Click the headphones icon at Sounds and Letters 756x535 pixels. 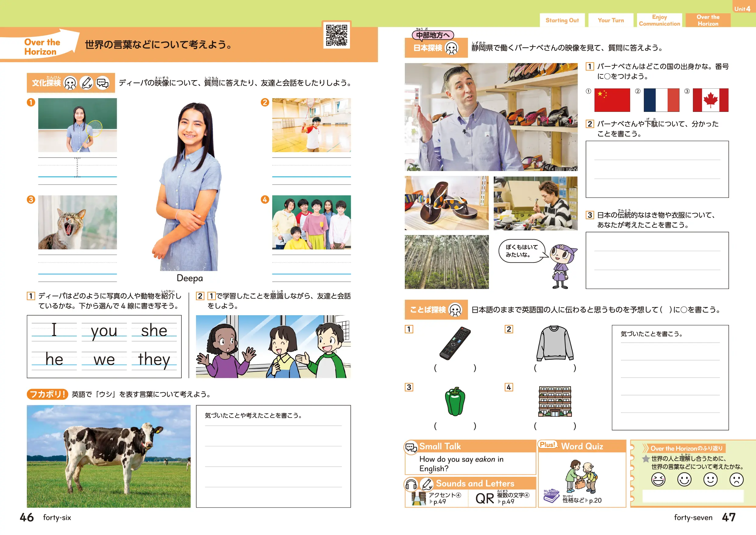point(411,484)
